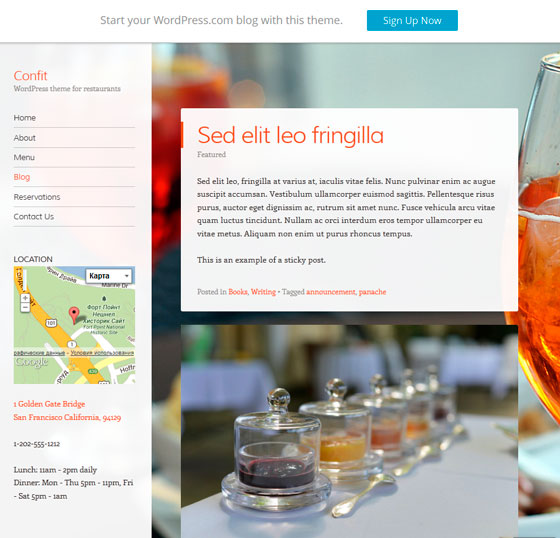Open the Writing category link
Viewport: 560px width, 538px height.
click(x=263, y=292)
